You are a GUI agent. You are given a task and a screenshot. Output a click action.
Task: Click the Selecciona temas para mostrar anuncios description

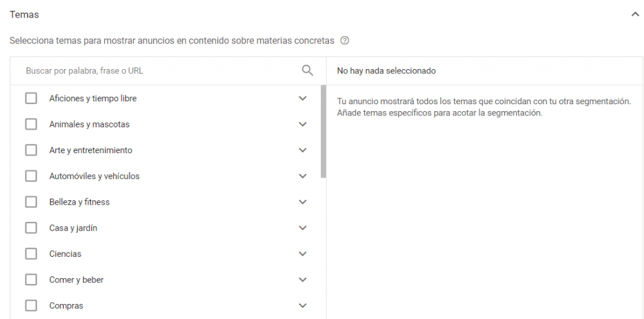(172, 41)
